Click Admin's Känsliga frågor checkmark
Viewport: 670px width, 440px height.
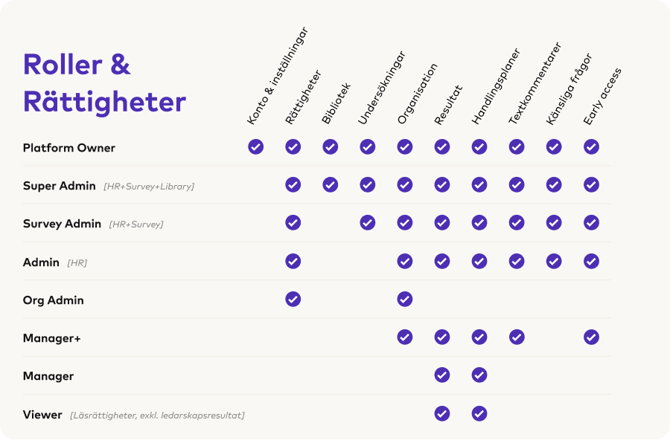tap(554, 261)
